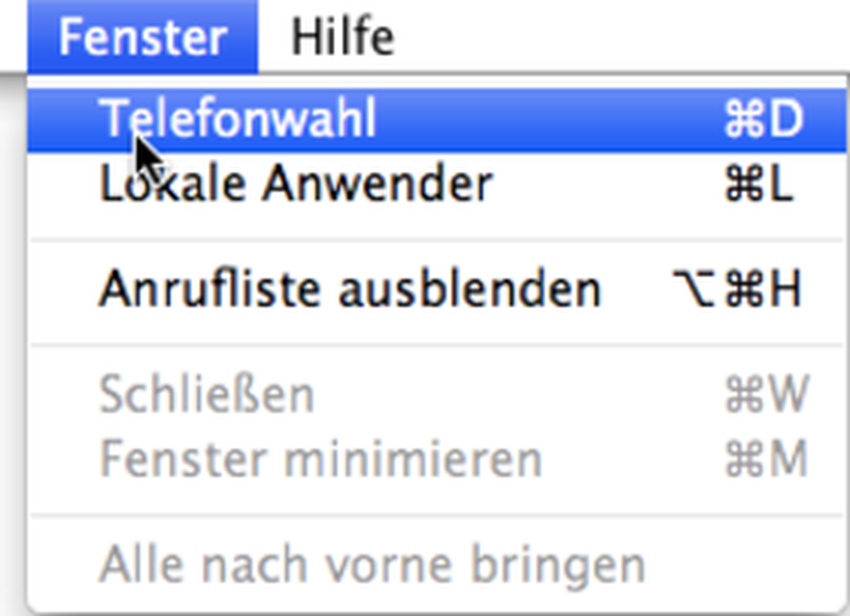Click the separator line above Schließen

tap(437, 347)
